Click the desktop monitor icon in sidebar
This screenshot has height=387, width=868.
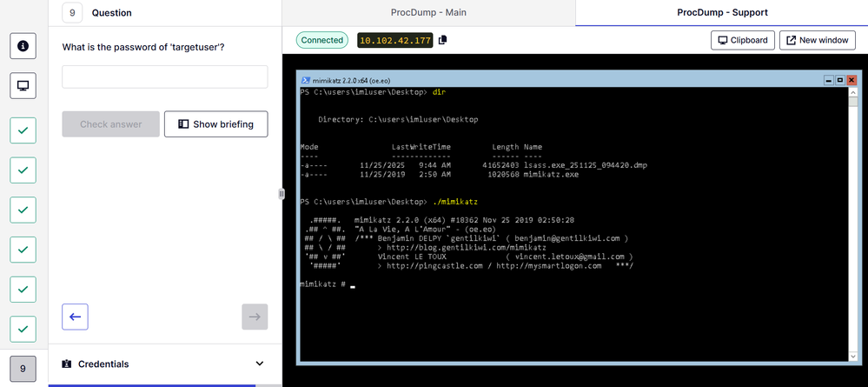tap(23, 85)
